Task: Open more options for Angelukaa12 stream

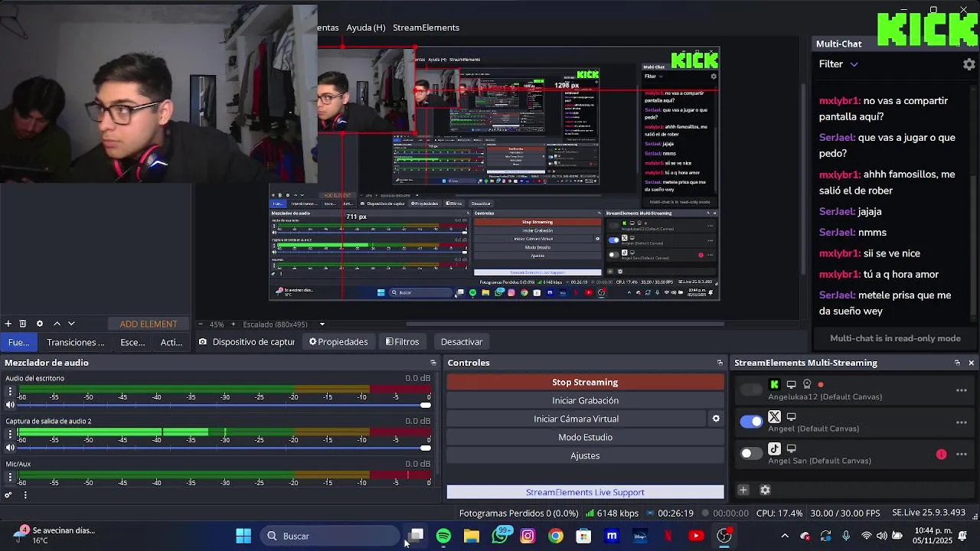Action: (x=962, y=390)
